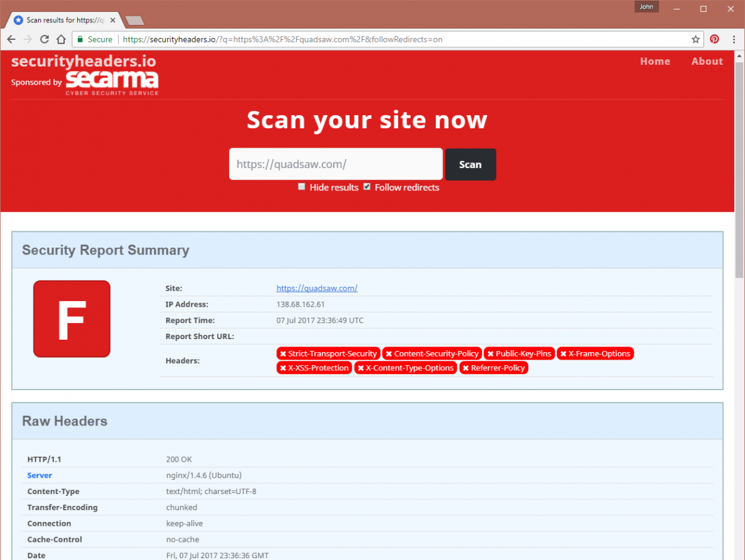Screen dimensions: 745x560
Task: Click the green Secure padlock icon
Action: point(80,39)
